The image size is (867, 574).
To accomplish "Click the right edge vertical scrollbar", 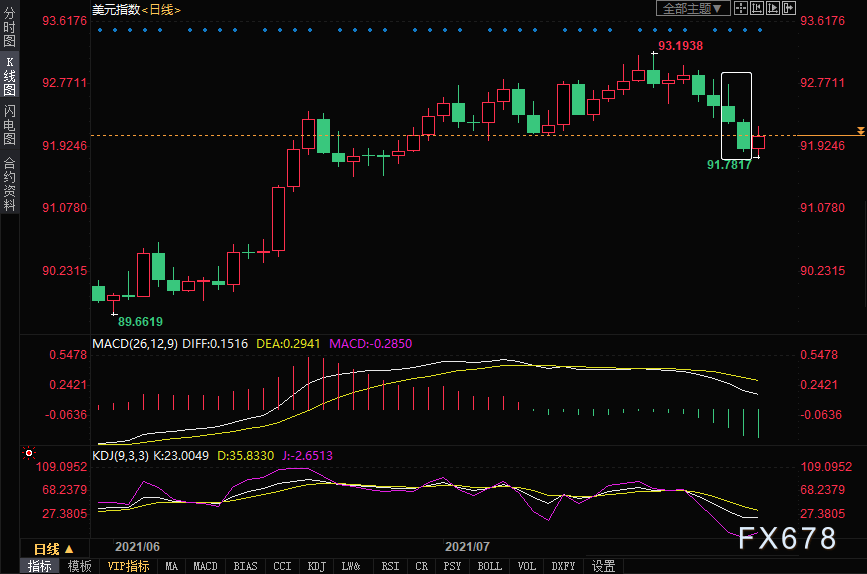I will tap(865, 253).
